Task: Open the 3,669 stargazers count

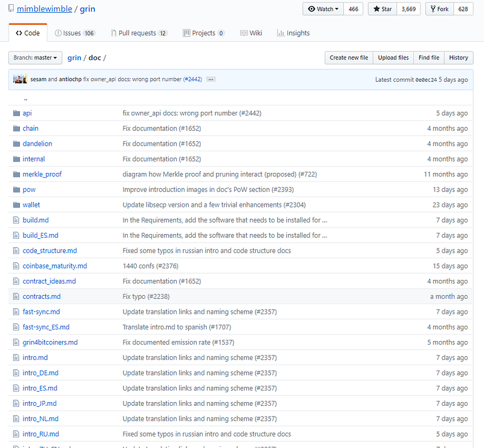Action: coord(409,9)
